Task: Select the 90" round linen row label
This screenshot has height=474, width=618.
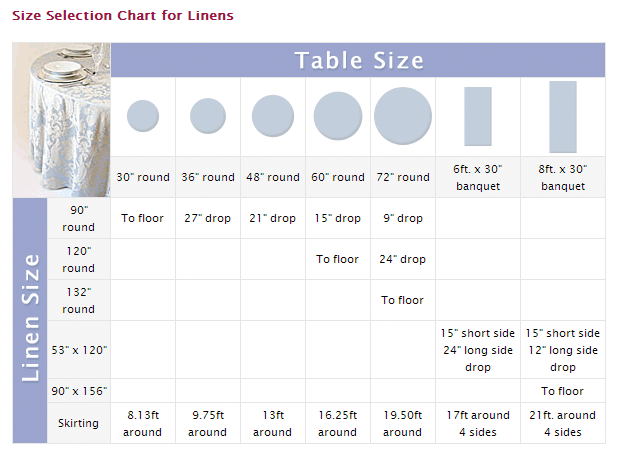Action: (x=78, y=218)
